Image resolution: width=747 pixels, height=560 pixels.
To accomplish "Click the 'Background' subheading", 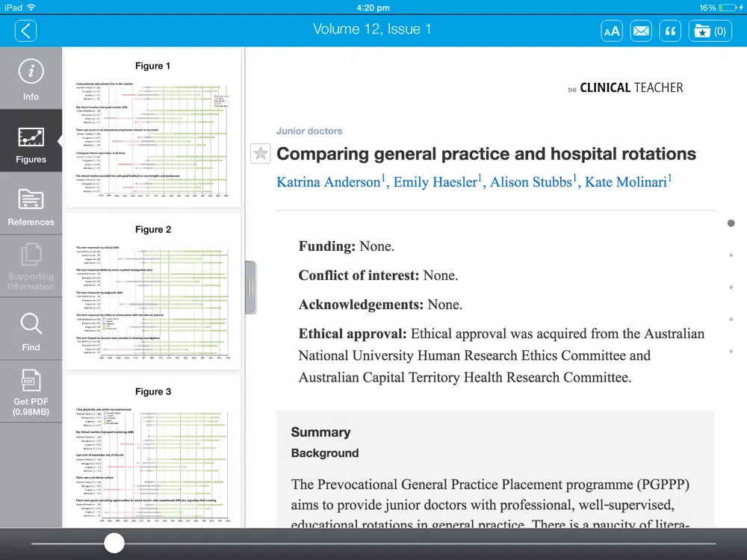I will pyautogui.click(x=325, y=453).
